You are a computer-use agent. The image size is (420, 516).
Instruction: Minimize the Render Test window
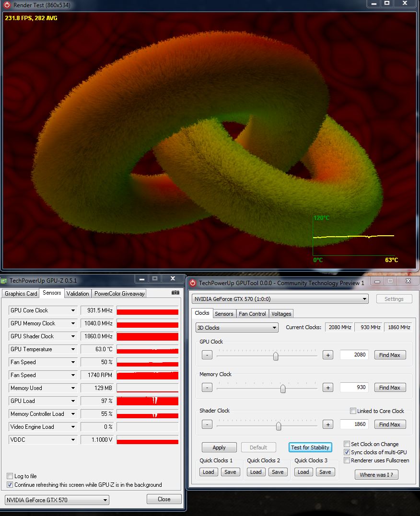[374, 3]
